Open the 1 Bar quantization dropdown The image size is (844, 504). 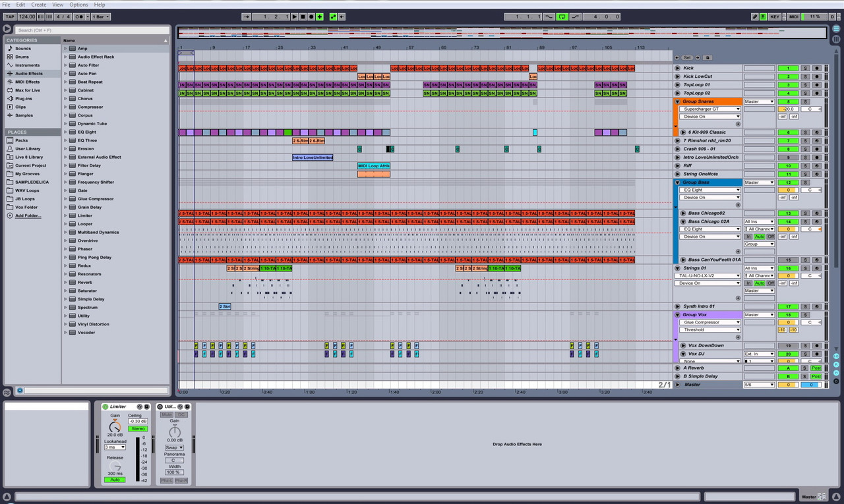tap(100, 16)
